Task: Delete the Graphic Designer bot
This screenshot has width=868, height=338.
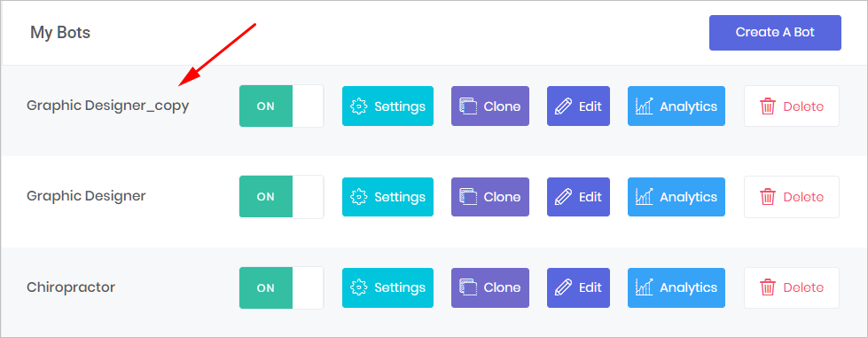Action: point(792,197)
